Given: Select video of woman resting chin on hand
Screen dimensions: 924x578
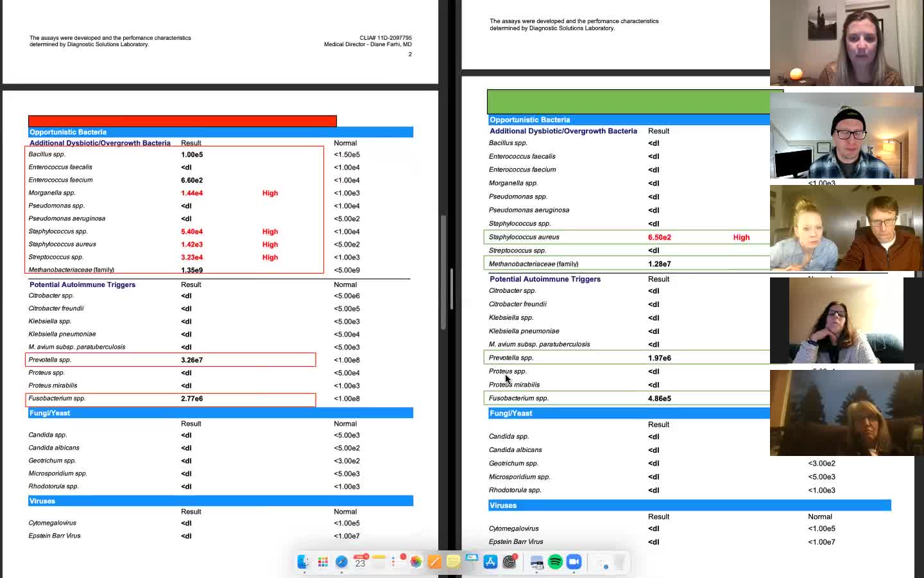Looking at the screenshot, I should (x=846, y=320).
